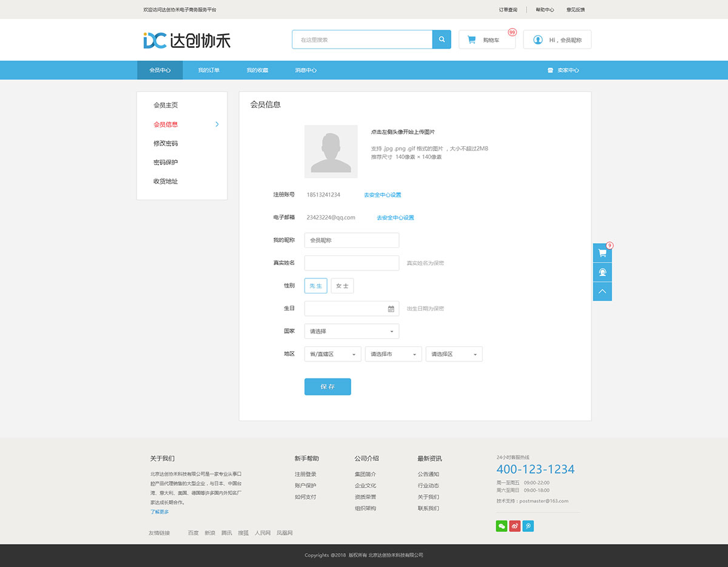Open the 省/直辖区 province dropdown
The height and width of the screenshot is (567, 728).
(332, 354)
